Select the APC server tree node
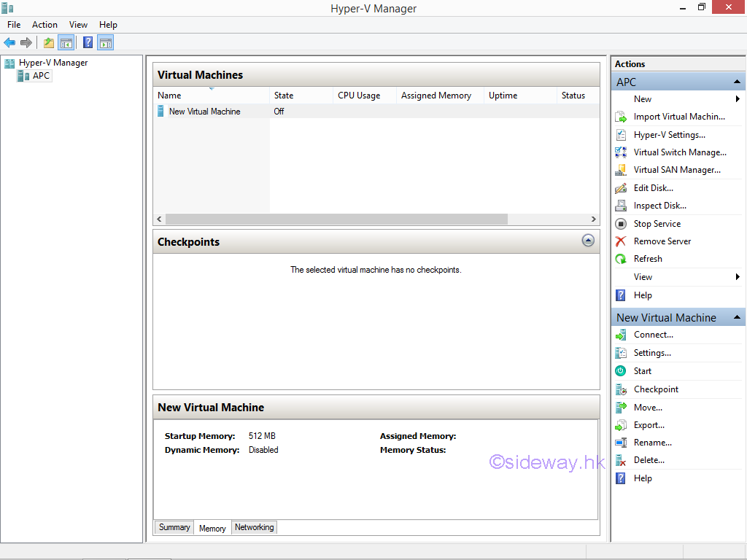The height and width of the screenshot is (560, 747). pyautogui.click(x=41, y=76)
